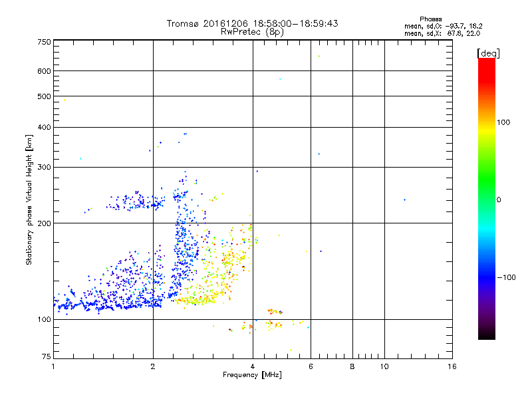Click the y-axis tick label '75'

[x=47, y=356]
